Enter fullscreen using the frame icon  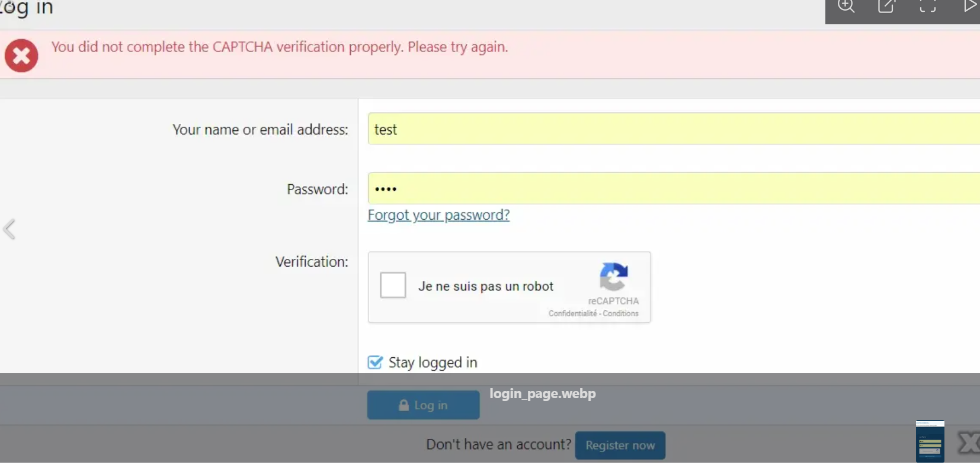coord(927,7)
